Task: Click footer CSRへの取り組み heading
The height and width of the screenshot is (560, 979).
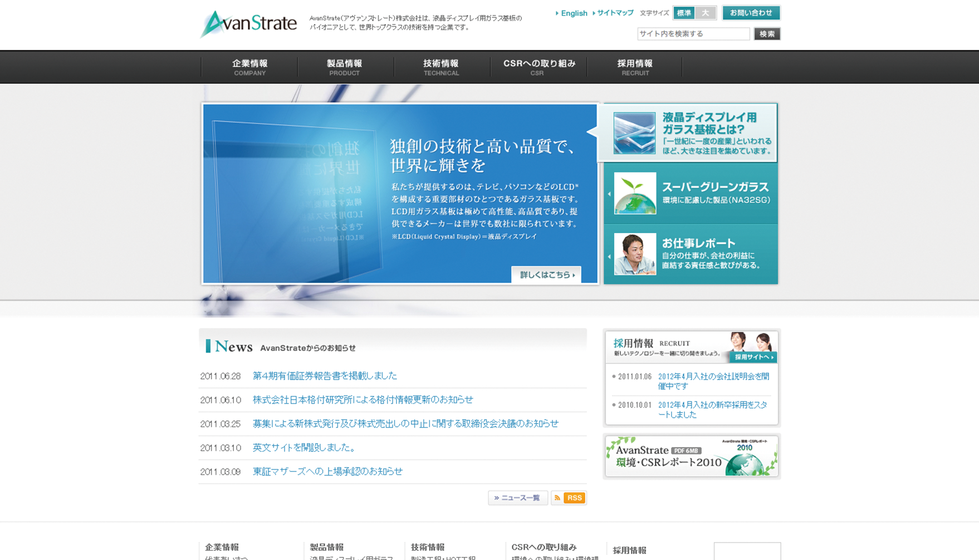Action: (x=544, y=547)
